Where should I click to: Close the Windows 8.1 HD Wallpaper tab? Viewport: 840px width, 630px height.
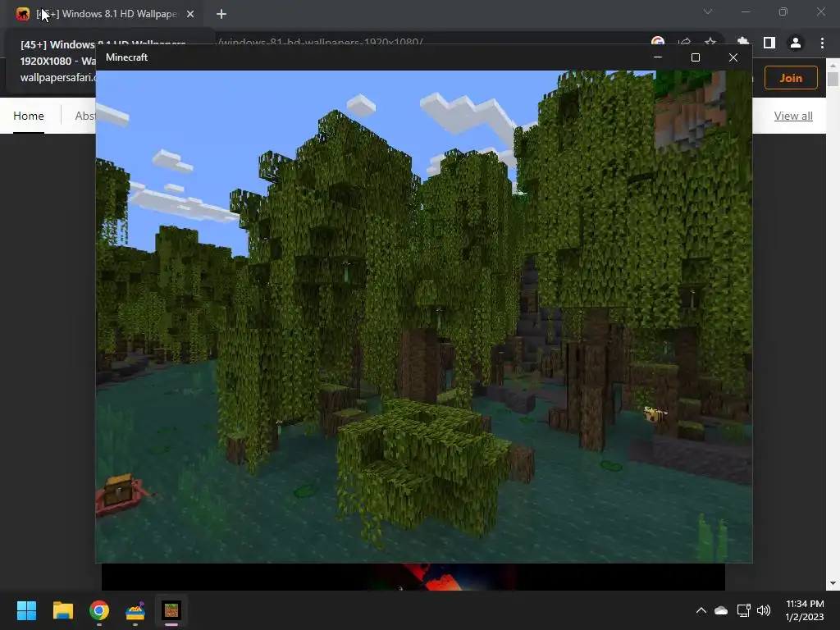[190, 14]
